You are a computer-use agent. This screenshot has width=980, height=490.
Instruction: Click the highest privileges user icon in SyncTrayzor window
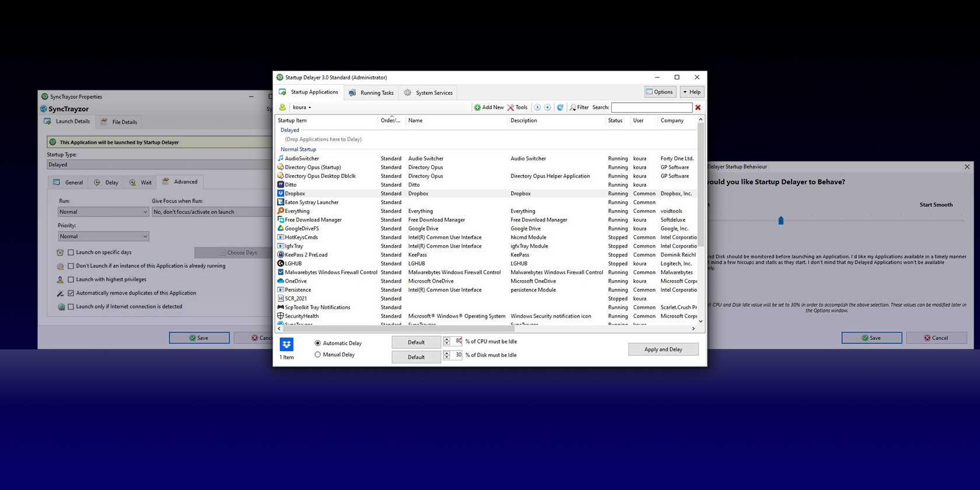point(60,279)
